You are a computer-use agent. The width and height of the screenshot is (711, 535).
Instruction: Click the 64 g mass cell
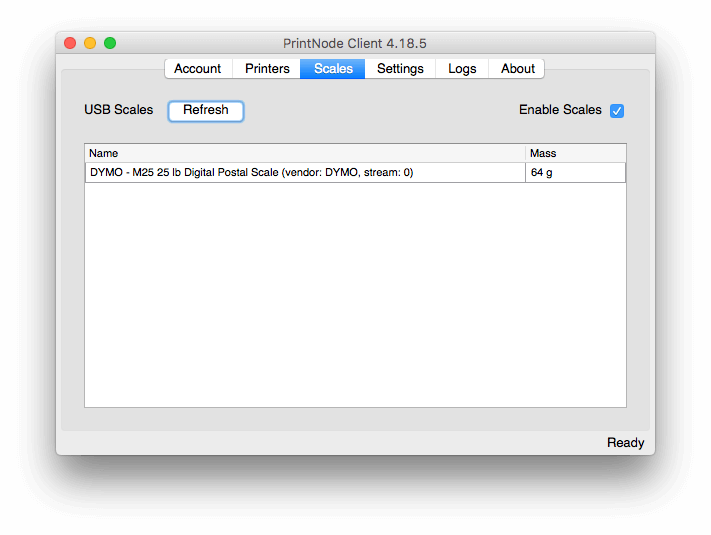pos(575,172)
